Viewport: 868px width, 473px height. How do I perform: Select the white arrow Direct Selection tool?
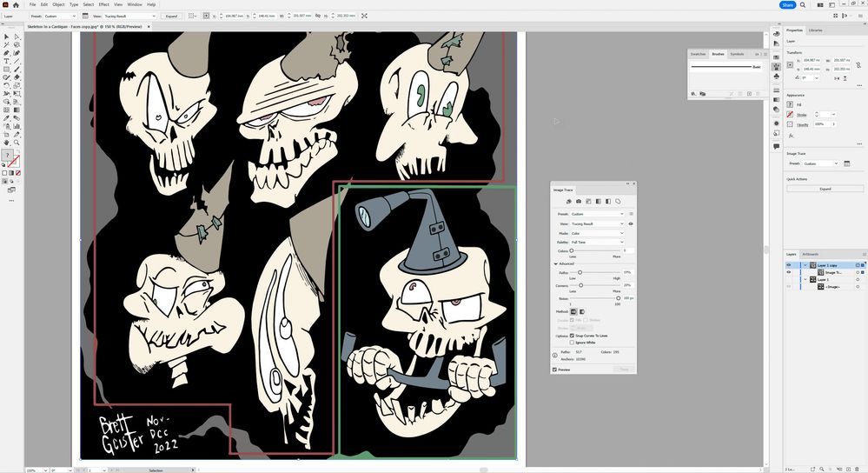point(17,37)
